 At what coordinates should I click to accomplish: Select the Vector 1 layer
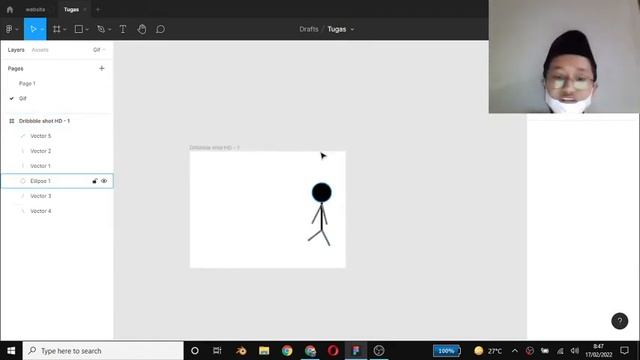[x=40, y=166]
